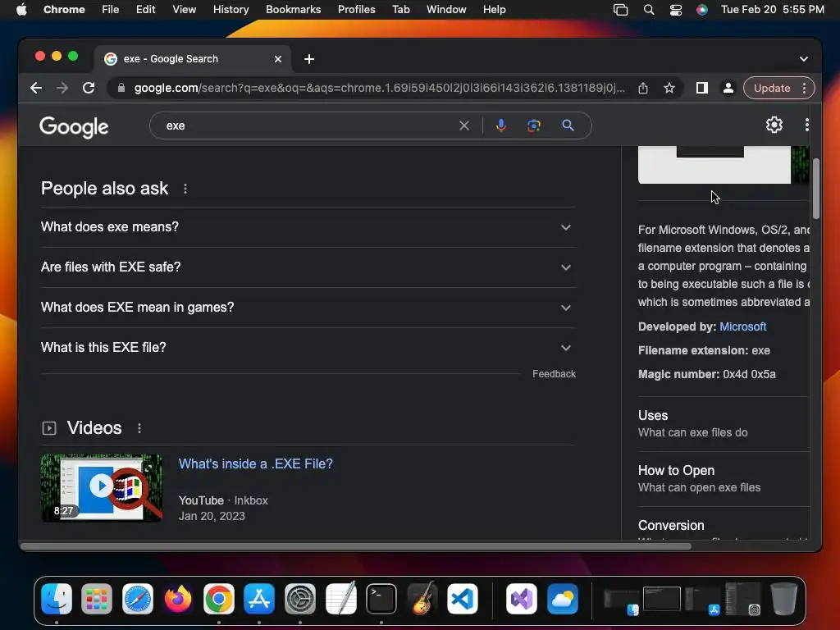840x630 pixels.
Task: Expand 'Are files with EXE safe?' question
Action: [x=308, y=267]
